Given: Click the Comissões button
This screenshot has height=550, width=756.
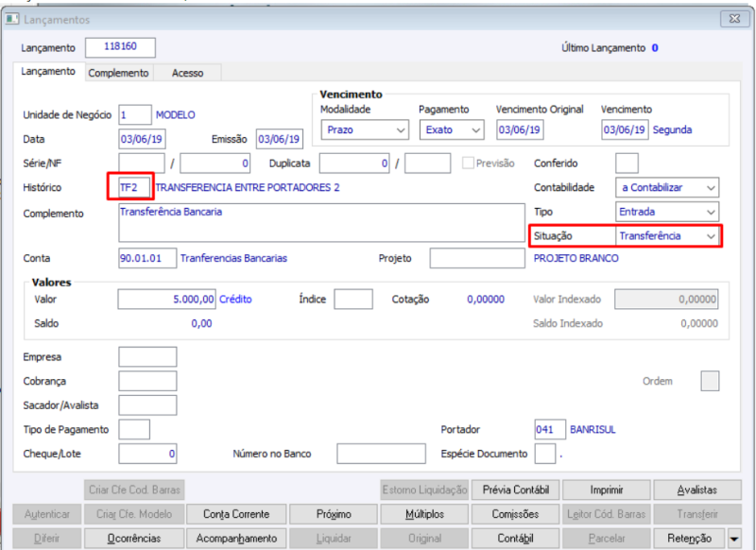Looking at the screenshot, I should 515,514.
